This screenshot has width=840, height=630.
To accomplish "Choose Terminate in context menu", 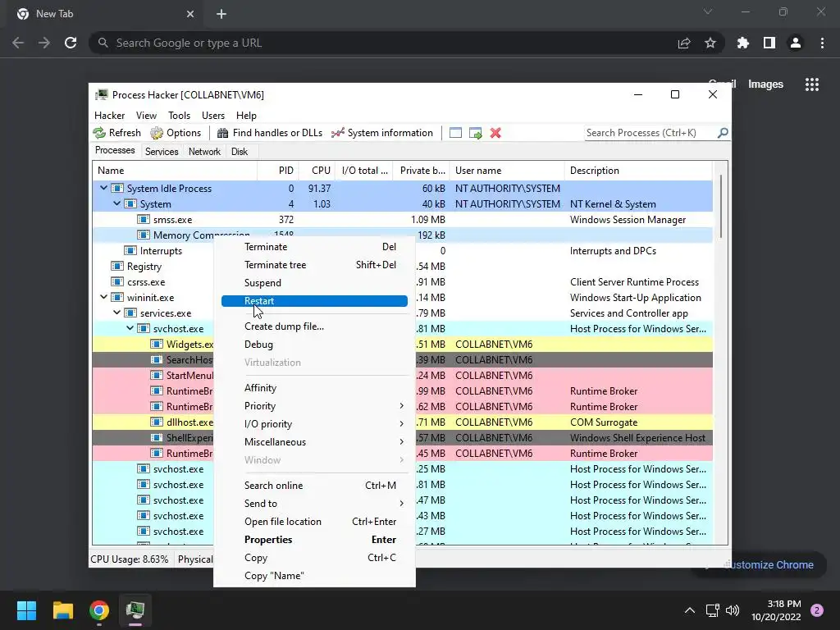I will (314, 247).
